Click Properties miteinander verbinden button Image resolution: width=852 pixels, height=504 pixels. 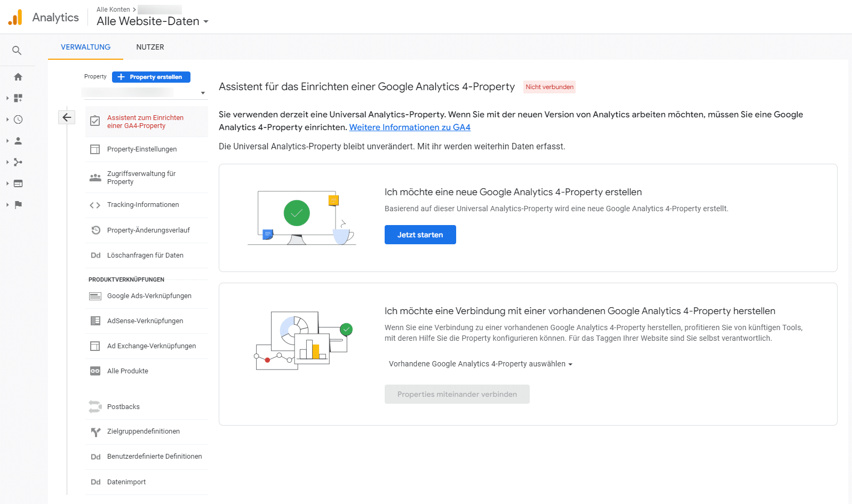point(457,394)
